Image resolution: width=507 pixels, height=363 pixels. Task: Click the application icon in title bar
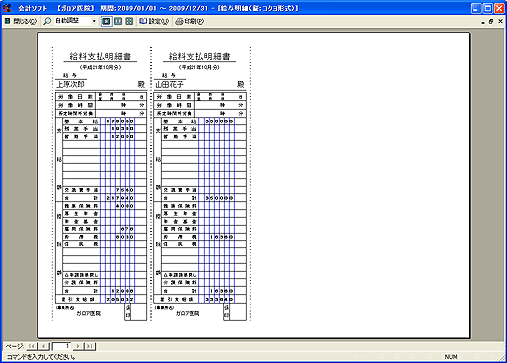[7, 8]
